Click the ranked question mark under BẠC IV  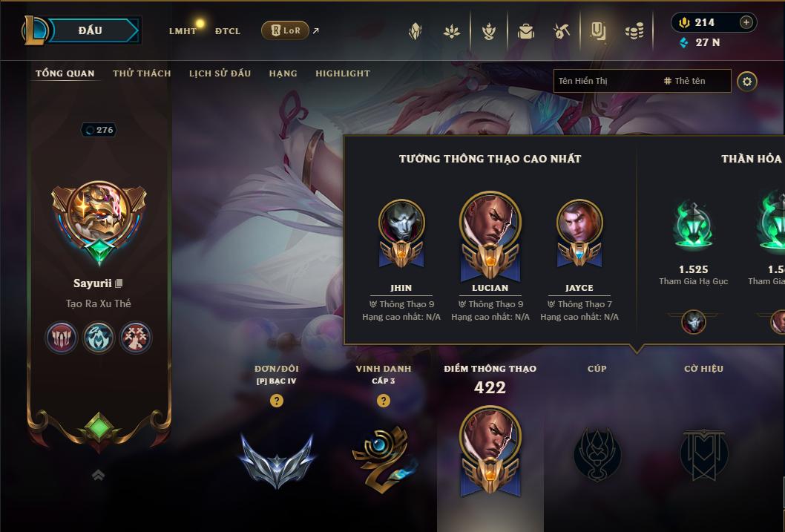click(276, 401)
